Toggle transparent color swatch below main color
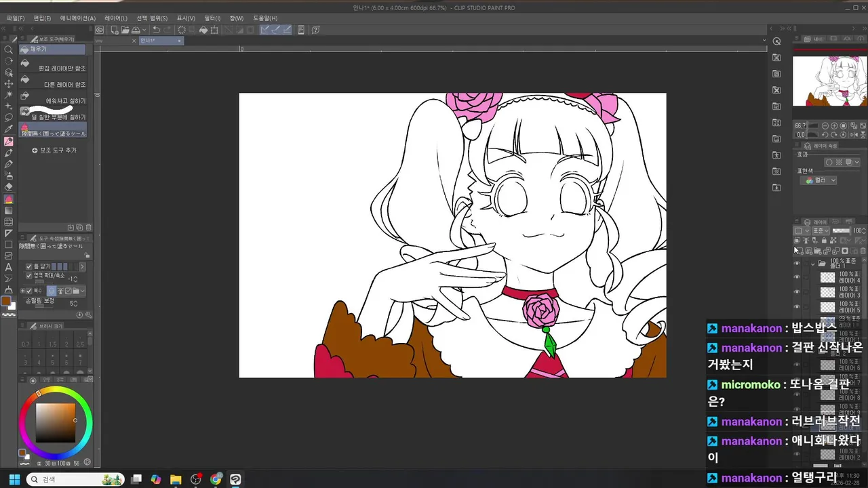 tap(9, 315)
